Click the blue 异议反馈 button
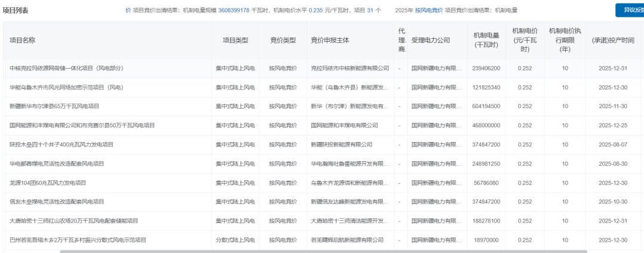 (630, 10)
